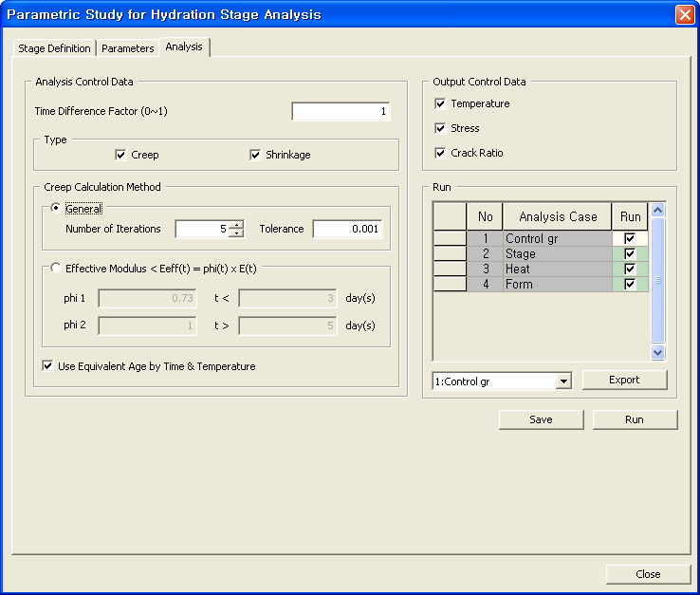Click the Save button
This screenshot has width=700, height=595.
point(541,419)
